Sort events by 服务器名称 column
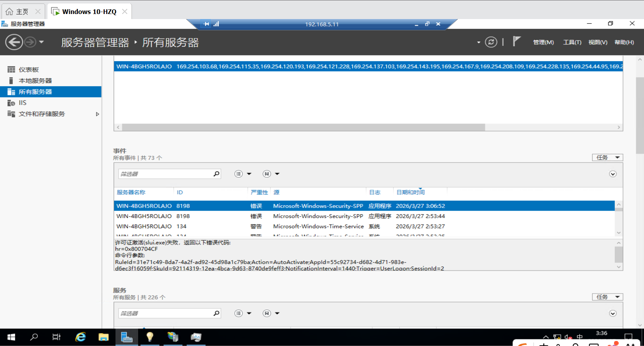The image size is (644, 346). point(131,192)
